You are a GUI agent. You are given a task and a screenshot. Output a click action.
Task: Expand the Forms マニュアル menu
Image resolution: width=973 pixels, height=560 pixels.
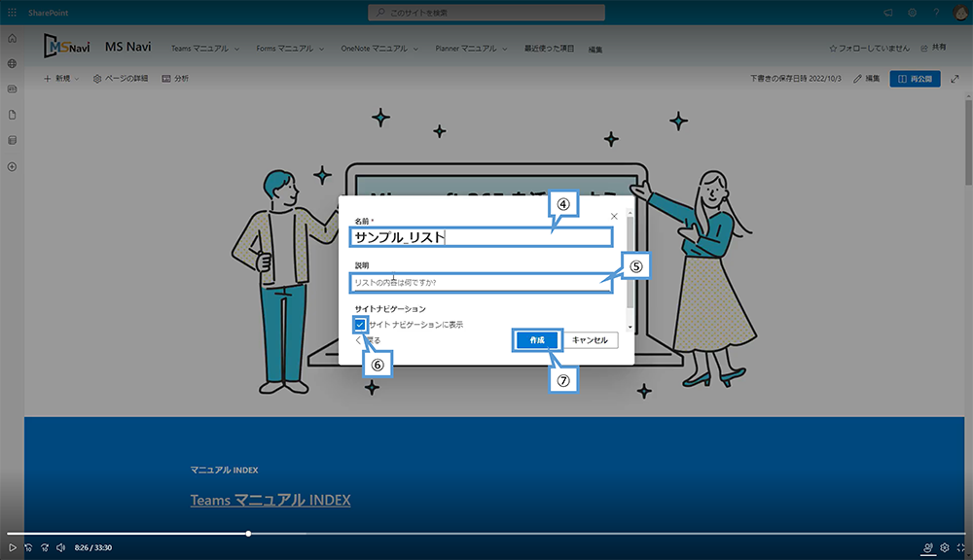pos(290,49)
